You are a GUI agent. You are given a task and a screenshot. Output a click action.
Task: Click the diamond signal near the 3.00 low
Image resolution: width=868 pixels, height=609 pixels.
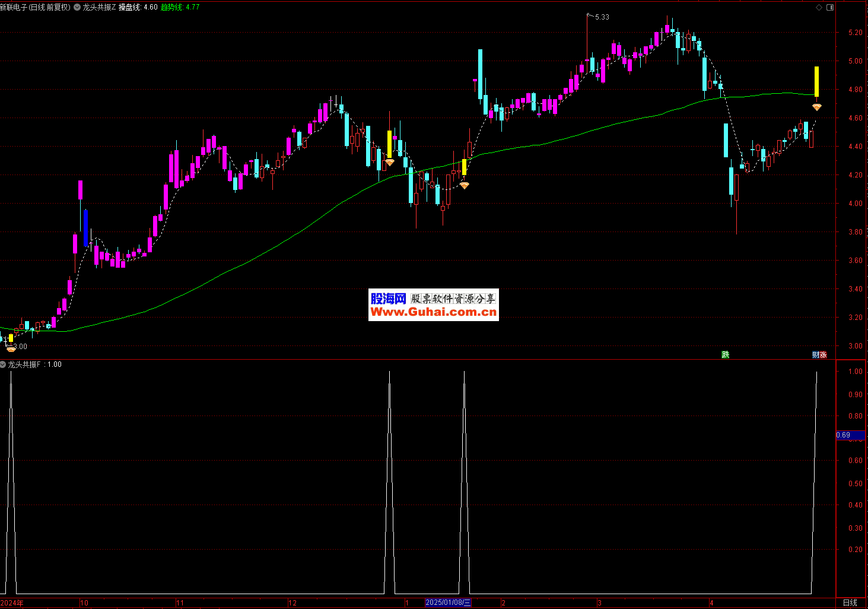pos(11,350)
